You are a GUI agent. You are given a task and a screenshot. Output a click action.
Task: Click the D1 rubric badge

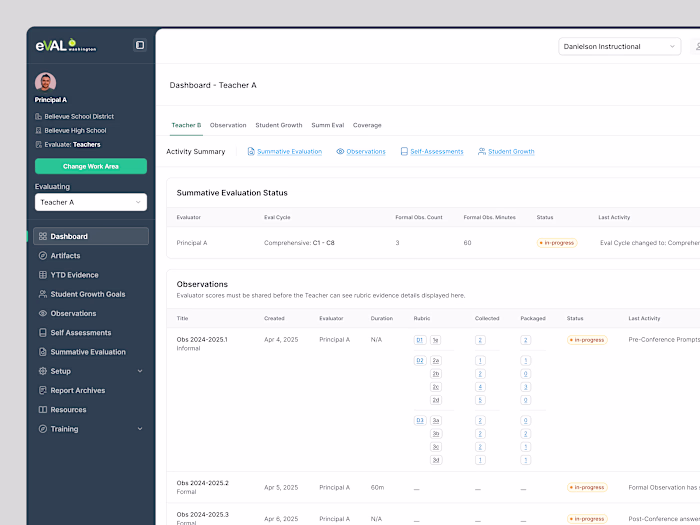420,340
